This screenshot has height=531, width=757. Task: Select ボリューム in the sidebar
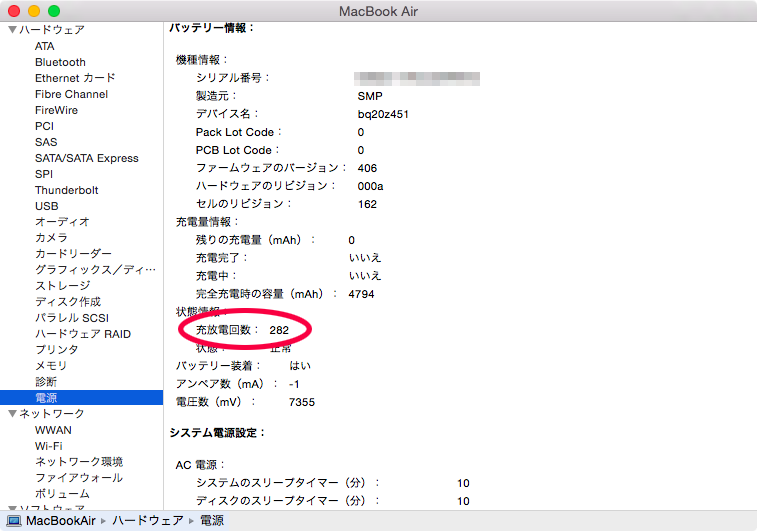click(x=62, y=494)
